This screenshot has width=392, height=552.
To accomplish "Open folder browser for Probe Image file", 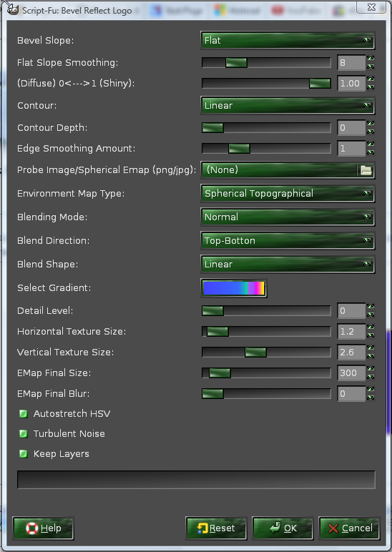I will 366,170.
